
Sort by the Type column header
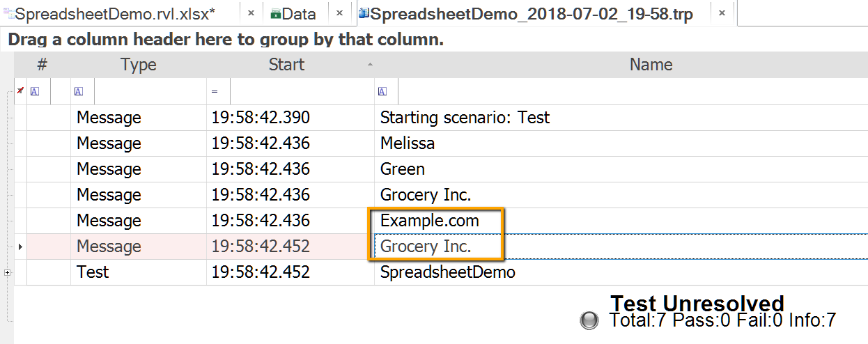tap(138, 65)
